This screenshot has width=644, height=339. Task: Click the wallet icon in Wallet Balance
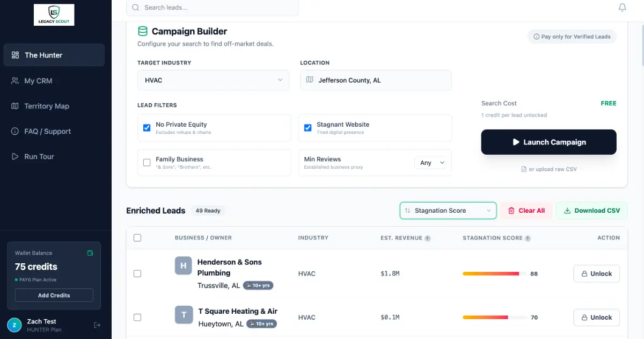click(90, 253)
